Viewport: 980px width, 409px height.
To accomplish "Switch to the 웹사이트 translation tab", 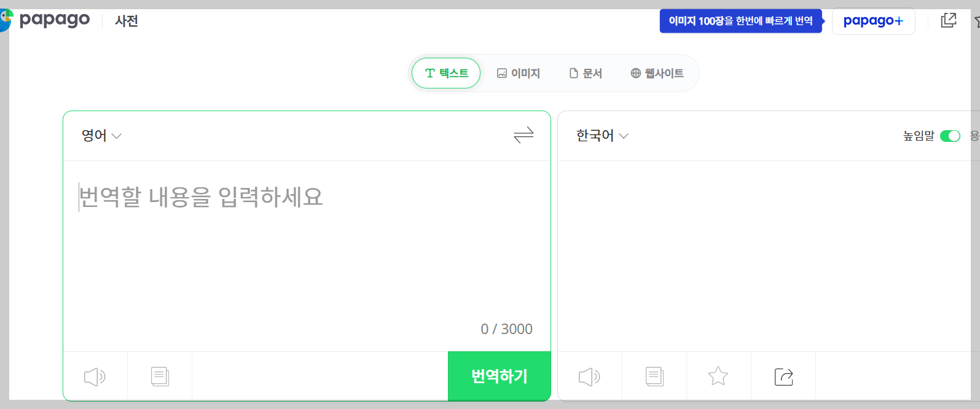I will point(657,72).
